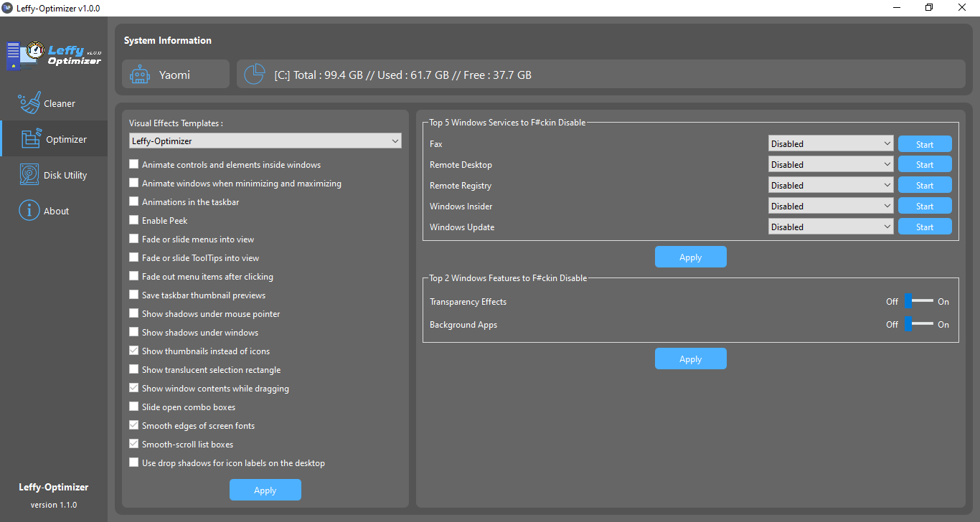The image size is (980, 522).
Task: Open the Visual Effects Templates dropdown
Action: pos(265,141)
